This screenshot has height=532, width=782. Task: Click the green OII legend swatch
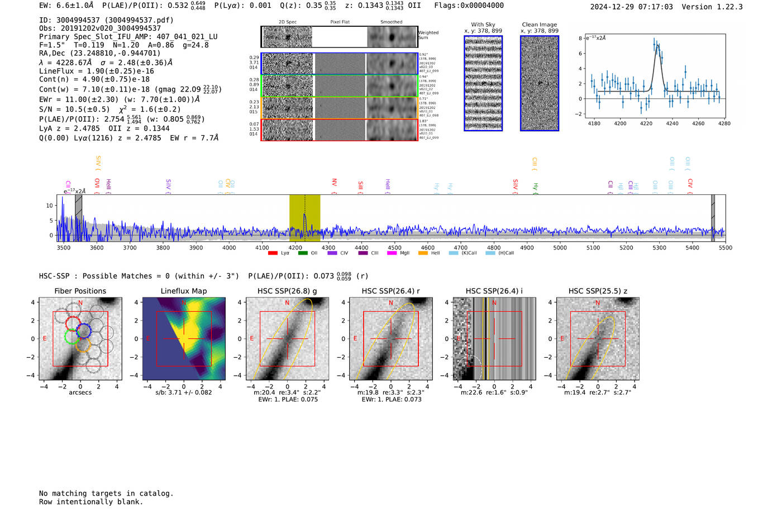tap(303, 253)
